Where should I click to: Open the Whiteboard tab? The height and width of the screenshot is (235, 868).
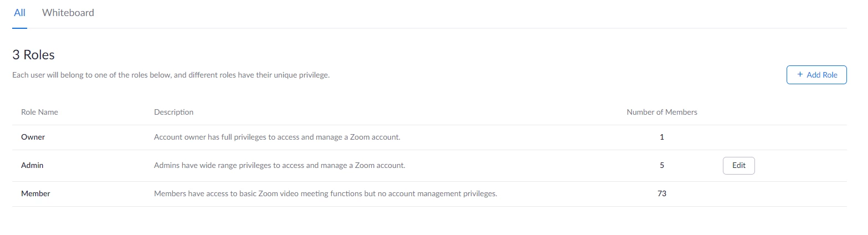(68, 13)
